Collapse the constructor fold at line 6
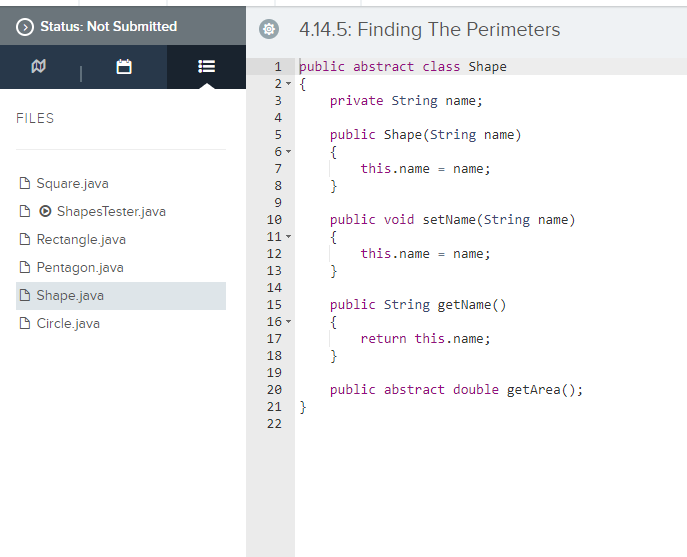 (x=288, y=152)
